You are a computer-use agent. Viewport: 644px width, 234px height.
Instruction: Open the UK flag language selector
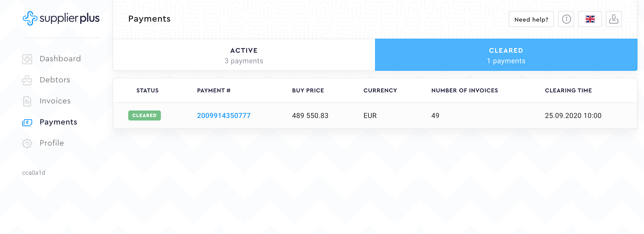[590, 19]
